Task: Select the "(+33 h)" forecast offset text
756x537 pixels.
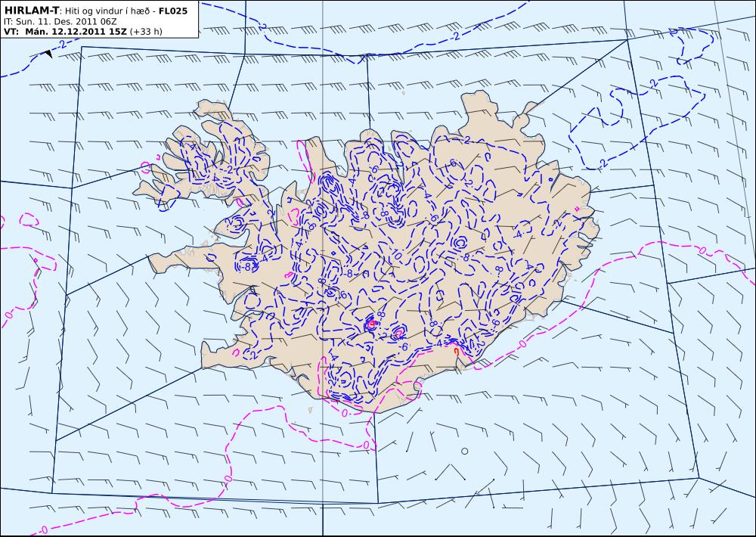Action: pos(146,32)
